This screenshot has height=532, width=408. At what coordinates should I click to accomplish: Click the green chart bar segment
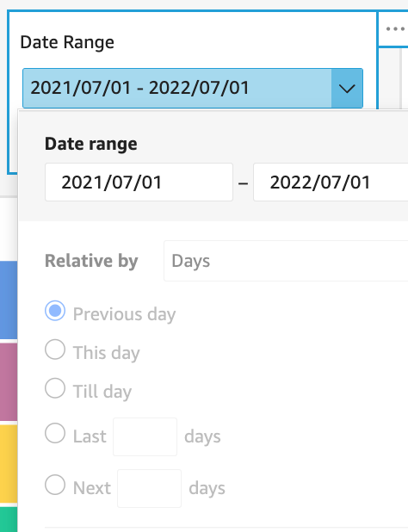[x=9, y=519]
